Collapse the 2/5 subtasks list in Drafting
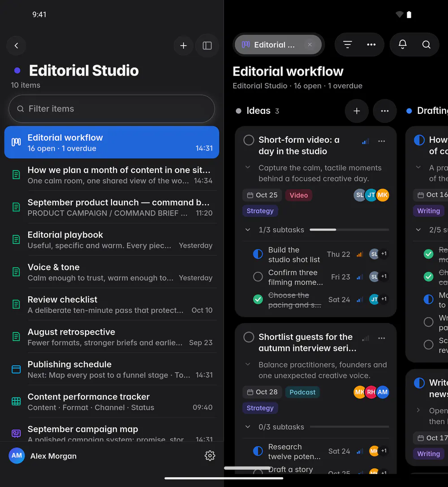Screen dimensions: 448x487 (418, 230)
